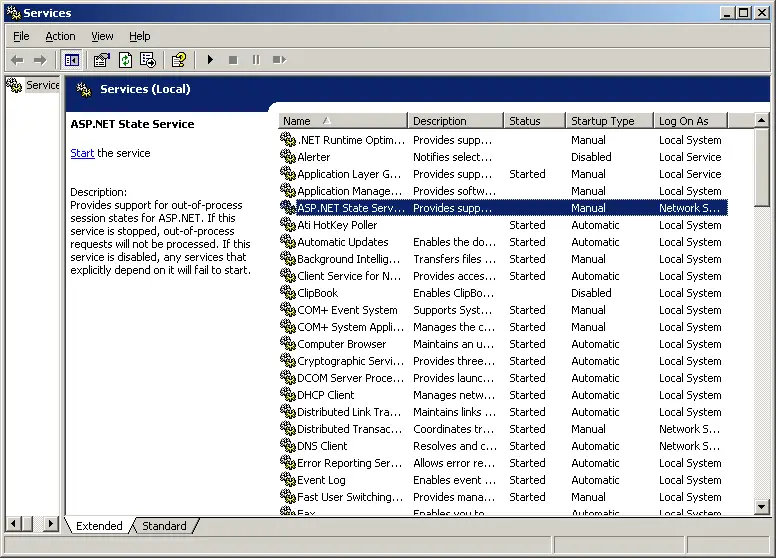Open the Help menu
The height and width of the screenshot is (558, 776).
click(140, 37)
